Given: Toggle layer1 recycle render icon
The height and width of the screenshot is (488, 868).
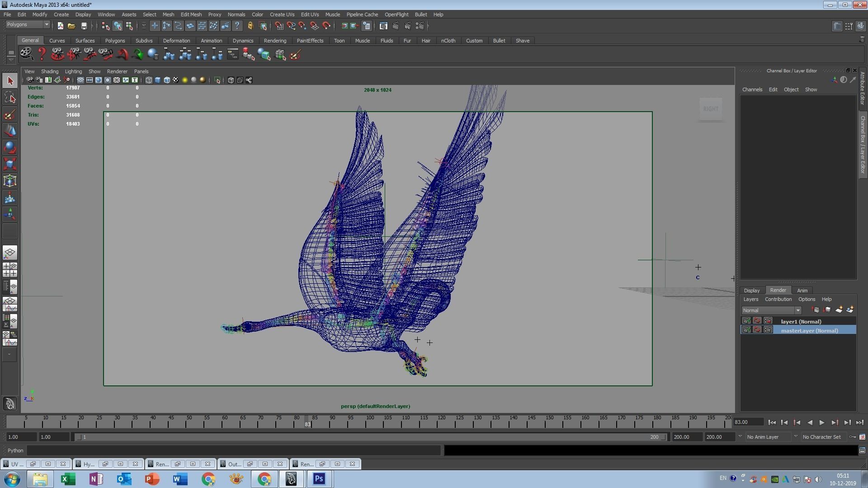Looking at the screenshot, I should click(757, 321).
